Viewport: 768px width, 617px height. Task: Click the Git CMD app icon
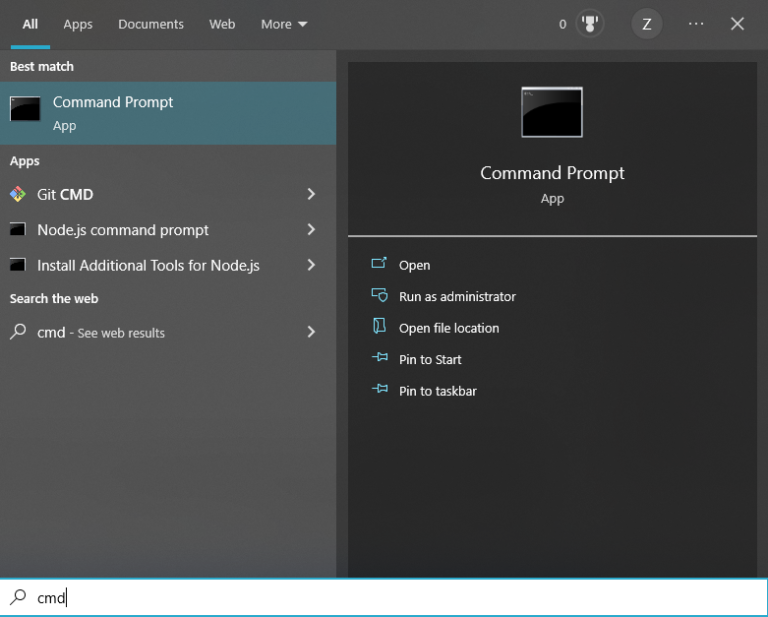pyautogui.click(x=18, y=194)
